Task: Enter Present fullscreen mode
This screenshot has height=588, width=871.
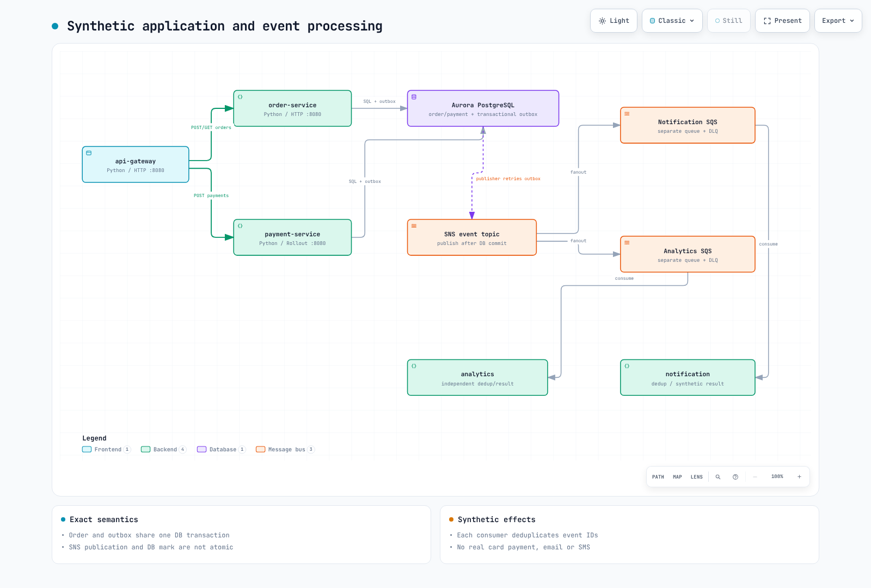Action: tap(782, 21)
